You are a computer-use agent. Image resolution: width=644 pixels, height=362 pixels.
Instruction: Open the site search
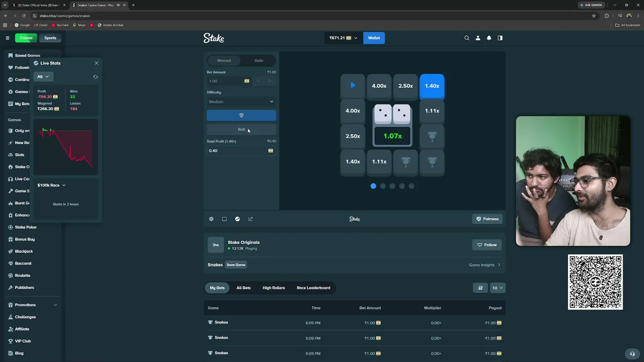[x=467, y=38]
